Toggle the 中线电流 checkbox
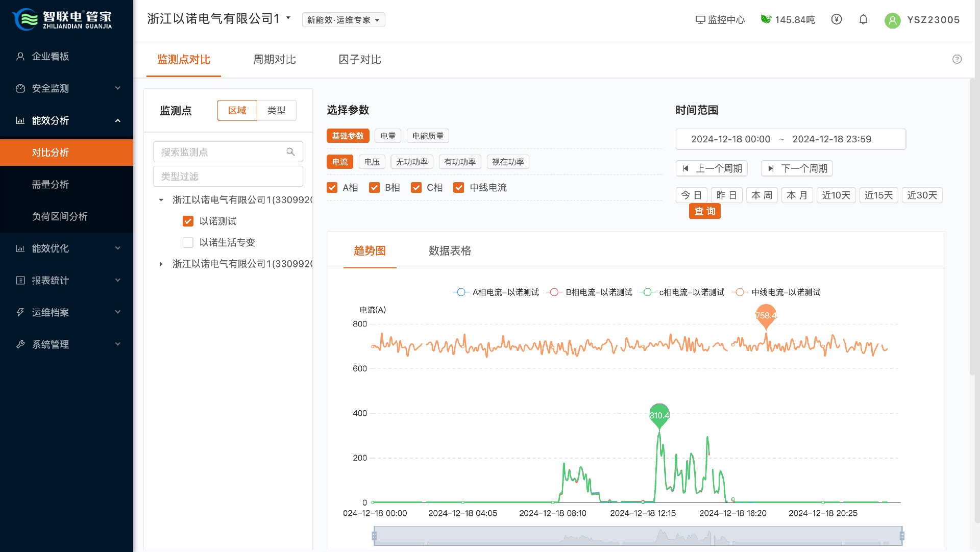 click(459, 188)
